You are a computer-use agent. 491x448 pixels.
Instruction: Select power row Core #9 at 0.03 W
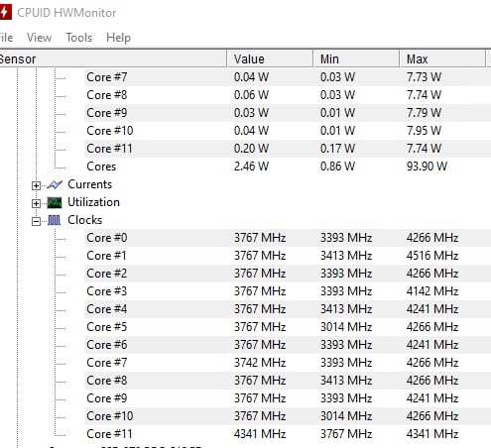[288, 113]
